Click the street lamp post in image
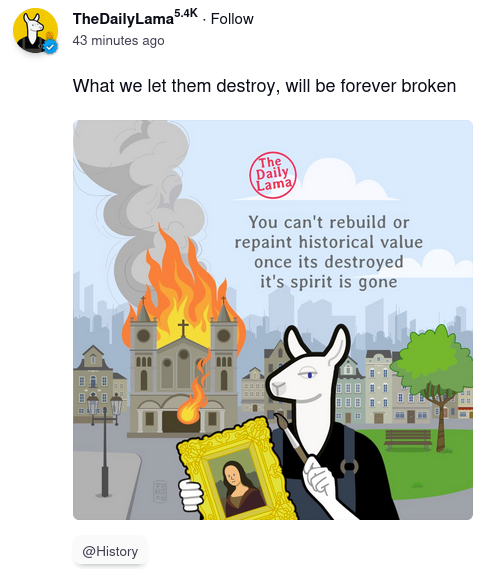 (x=105, y=445)
